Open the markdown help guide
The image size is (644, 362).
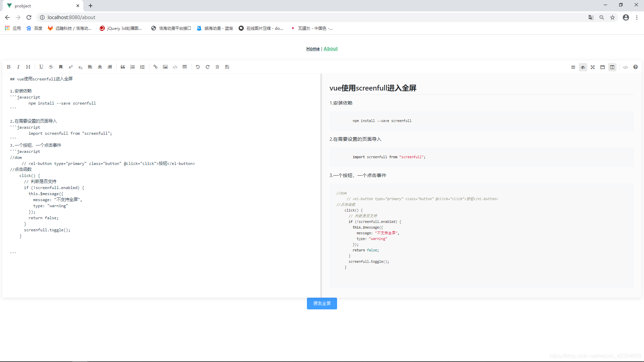click(x=636, y=67)
